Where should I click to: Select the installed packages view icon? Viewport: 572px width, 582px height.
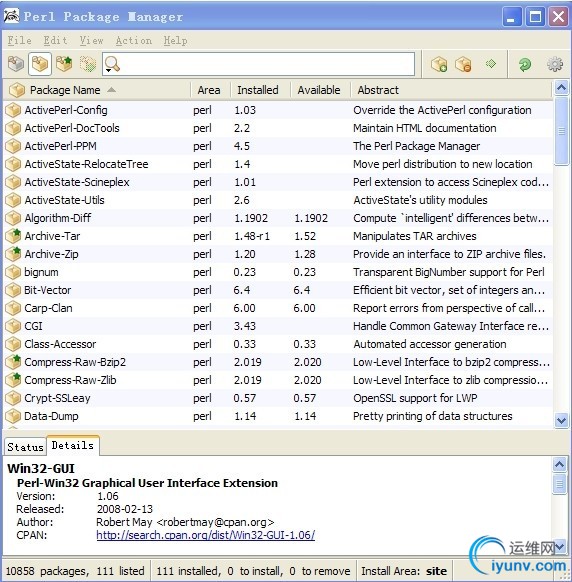pos(40,64)
